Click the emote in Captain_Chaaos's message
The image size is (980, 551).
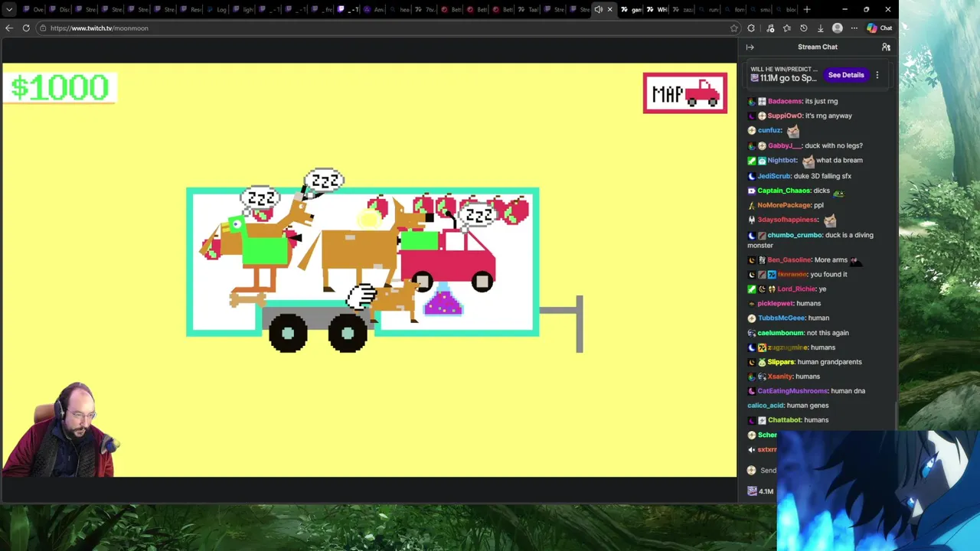point(838,192)
